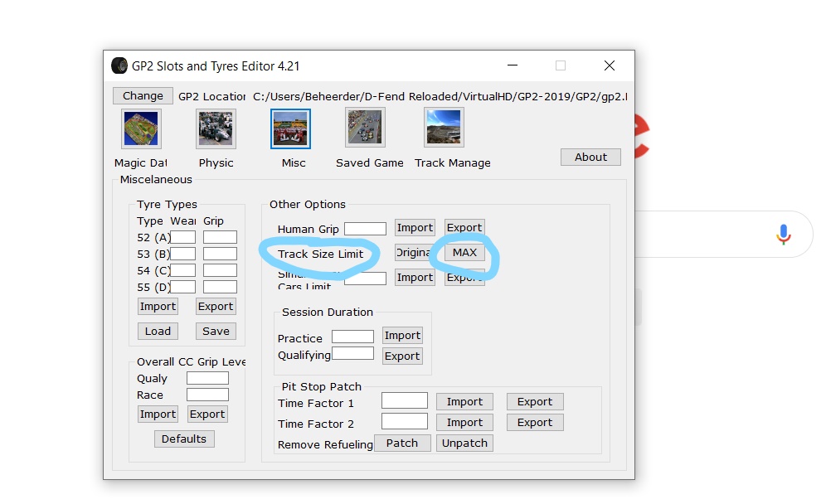The image size is (826, 504).
Task: Click the Time Factor 1 input field
Action: pos(404,401)
